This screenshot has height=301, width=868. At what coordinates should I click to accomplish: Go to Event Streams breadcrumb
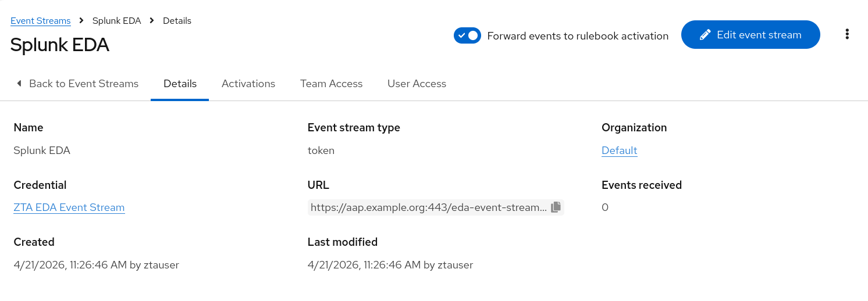41,21
